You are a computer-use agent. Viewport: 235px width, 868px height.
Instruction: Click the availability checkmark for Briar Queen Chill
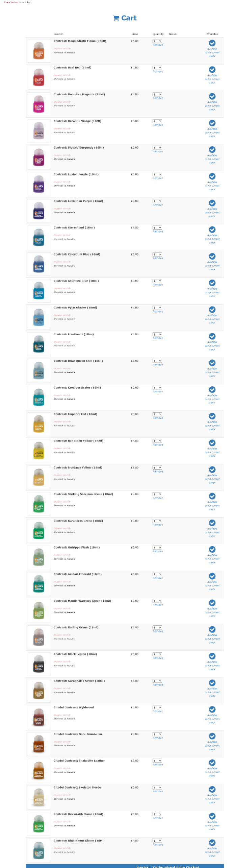tap(212, 363)
